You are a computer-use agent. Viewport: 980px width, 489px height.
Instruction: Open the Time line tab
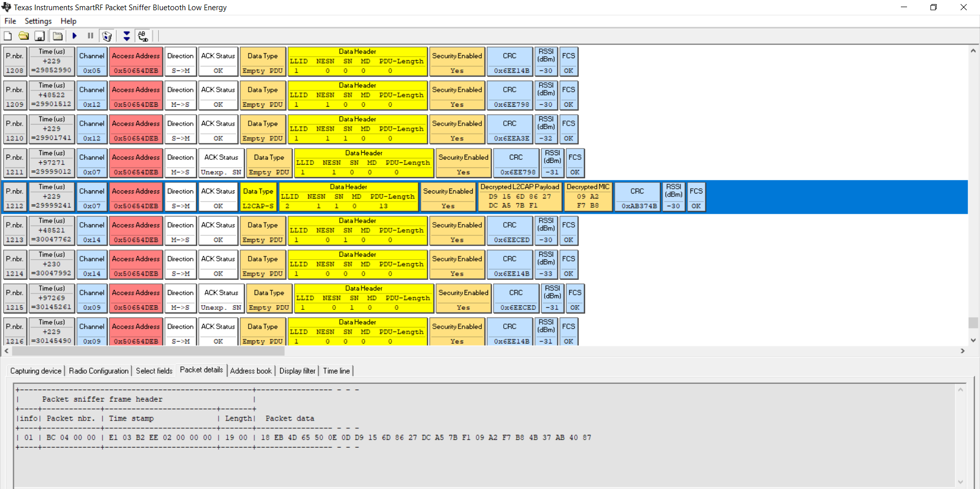336,371
